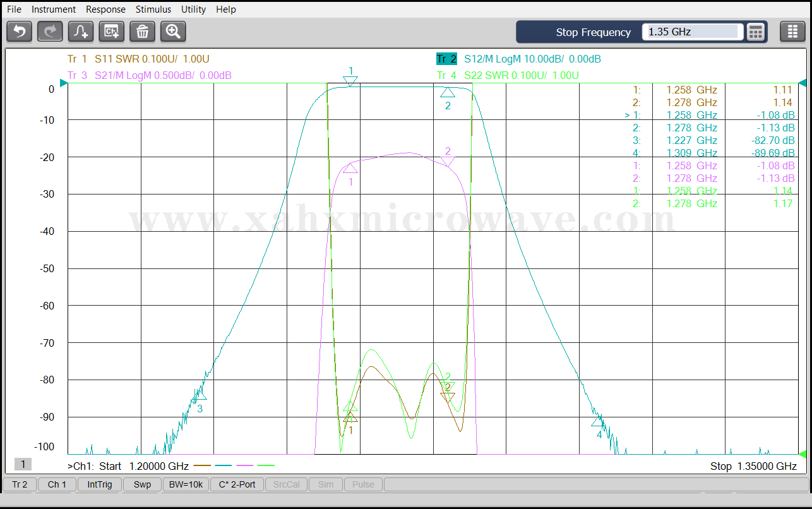
Task: Activate the magnifier zoom tool
Action: click(173, 32)
